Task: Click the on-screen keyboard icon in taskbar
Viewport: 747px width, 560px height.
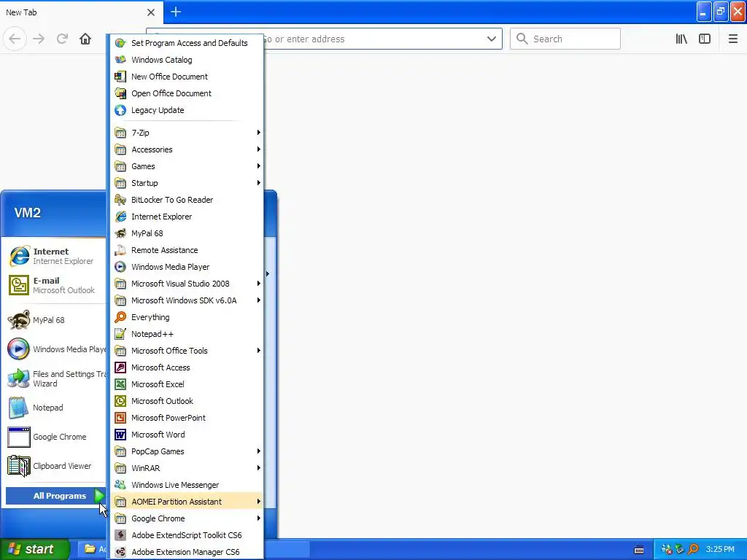Action: 639,550
